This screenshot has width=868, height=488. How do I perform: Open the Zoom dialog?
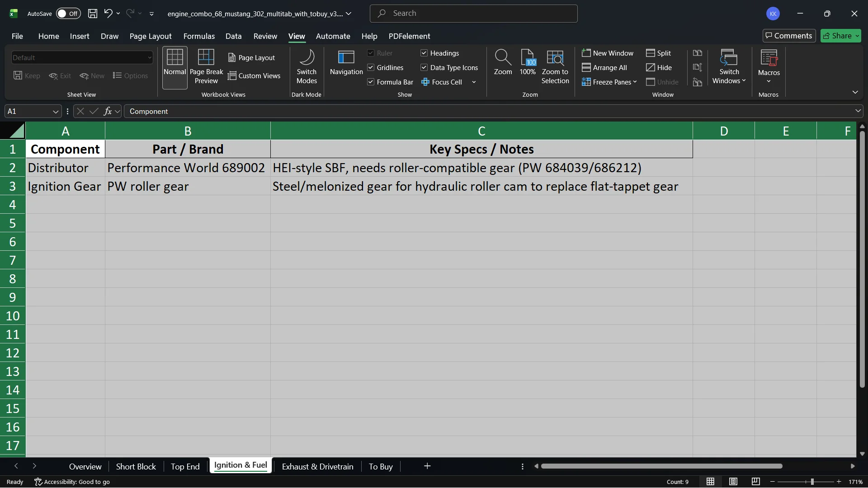503,63
